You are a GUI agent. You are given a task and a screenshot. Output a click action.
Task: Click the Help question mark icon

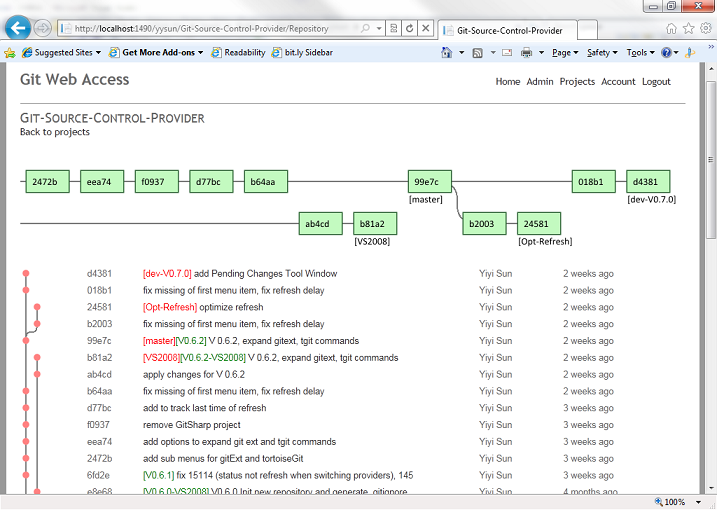666,53
